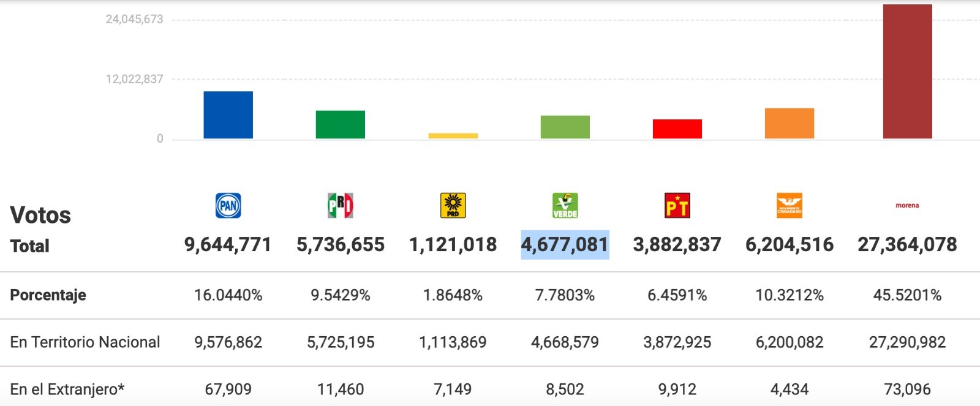Screen dimensions: 980x406
Task: Click the 12,022,837 axis label
Action: [x=135, y=79]
